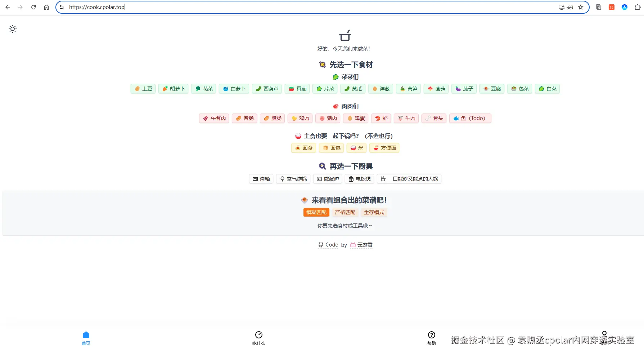Open the 吃什么 bottom tab
Image resolution: width=644 pixels, height=355 pixels.
pyautogui.click(x=259, y=338)
